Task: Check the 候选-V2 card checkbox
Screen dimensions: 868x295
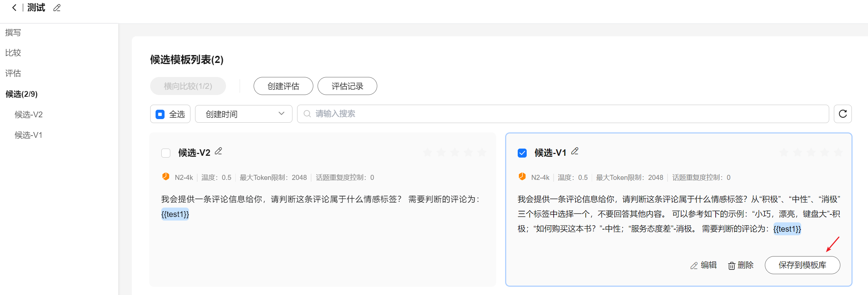Action: pos(166,153)
